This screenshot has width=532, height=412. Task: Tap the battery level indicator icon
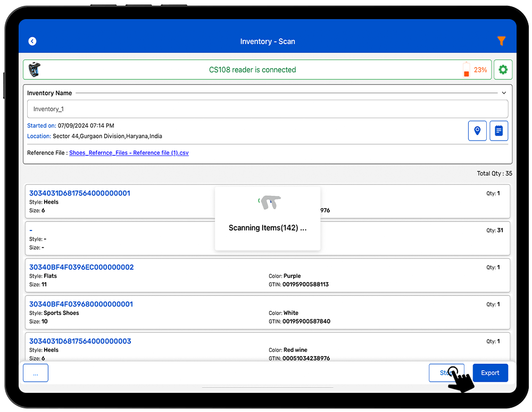(467, 70)
